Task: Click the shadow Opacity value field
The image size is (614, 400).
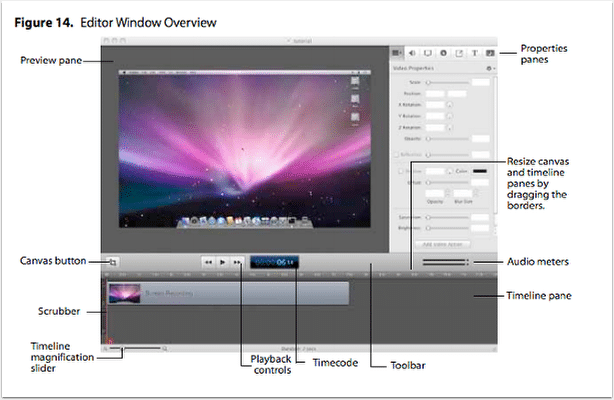Action: [435, 194]
